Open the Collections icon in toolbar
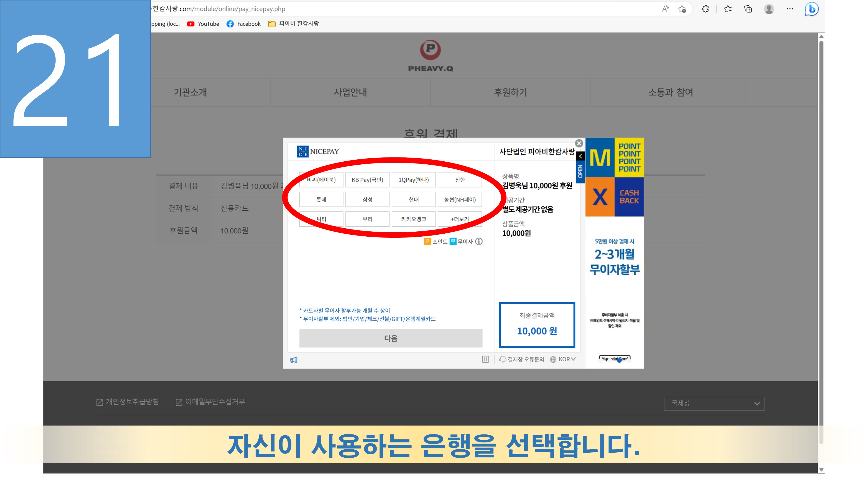The image size is (868, 488). tap(748, 9)
